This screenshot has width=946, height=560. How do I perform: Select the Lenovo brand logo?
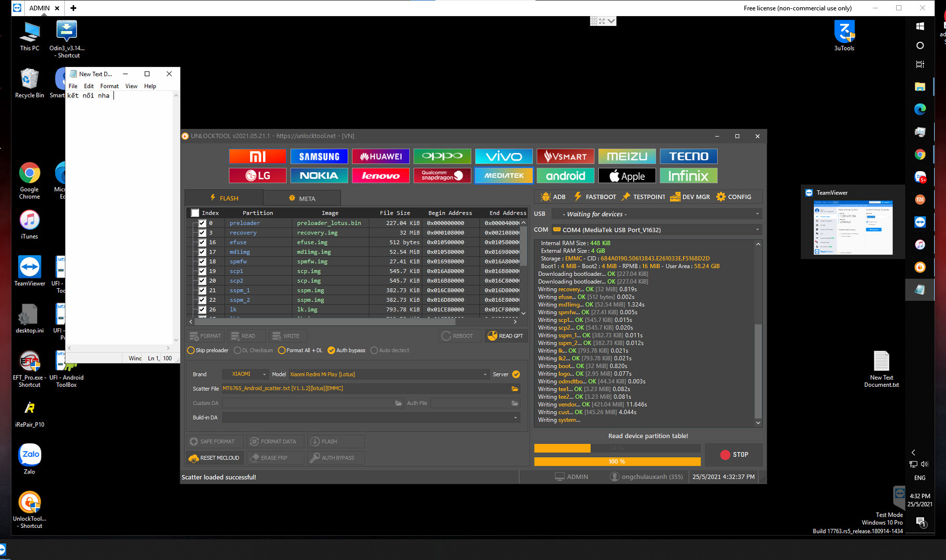[381, 175]
